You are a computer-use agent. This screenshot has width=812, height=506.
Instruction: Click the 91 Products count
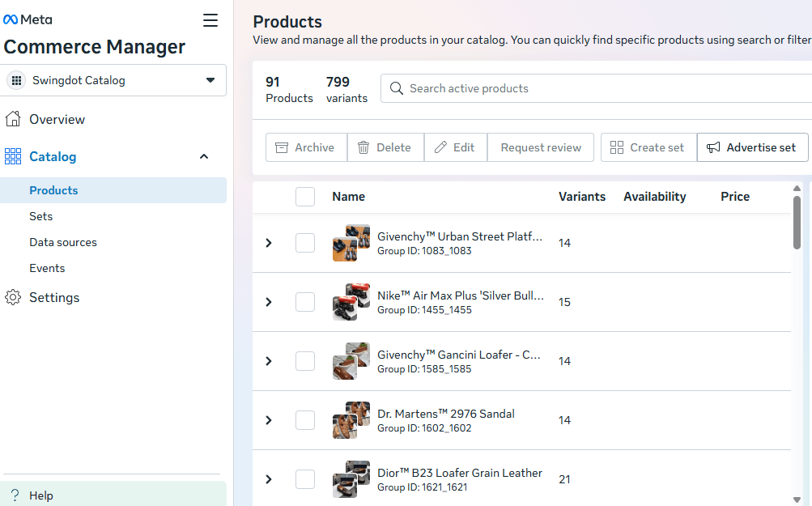pos(289,90)
